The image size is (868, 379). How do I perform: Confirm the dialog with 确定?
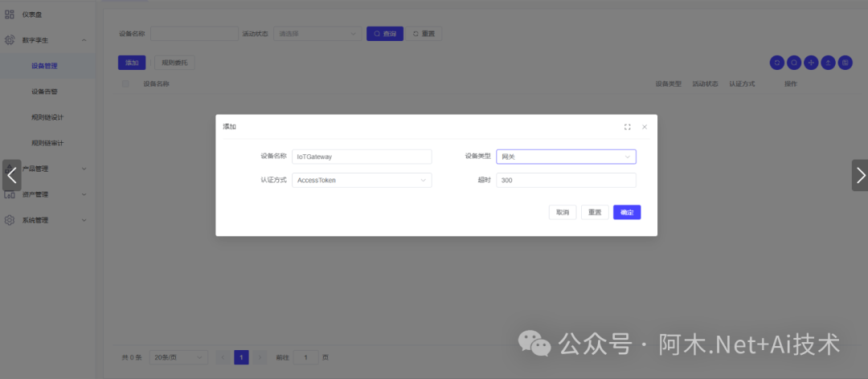pyautogui.click(x=627, y=213)
